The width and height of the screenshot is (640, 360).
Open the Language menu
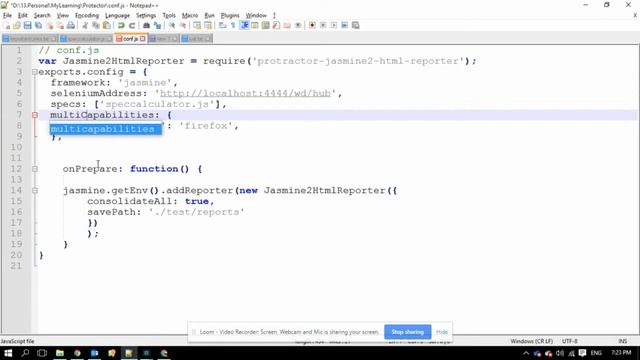pyautogui.click(x=118, y=15)
